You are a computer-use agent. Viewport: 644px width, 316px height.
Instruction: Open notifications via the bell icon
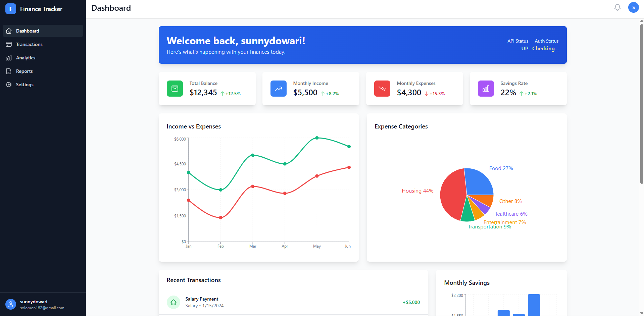point(617,7)
